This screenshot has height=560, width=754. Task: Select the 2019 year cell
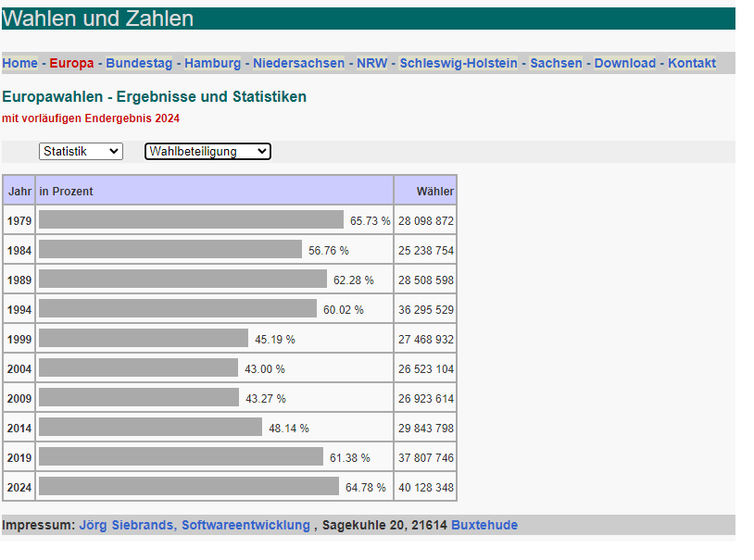point(19,458)
